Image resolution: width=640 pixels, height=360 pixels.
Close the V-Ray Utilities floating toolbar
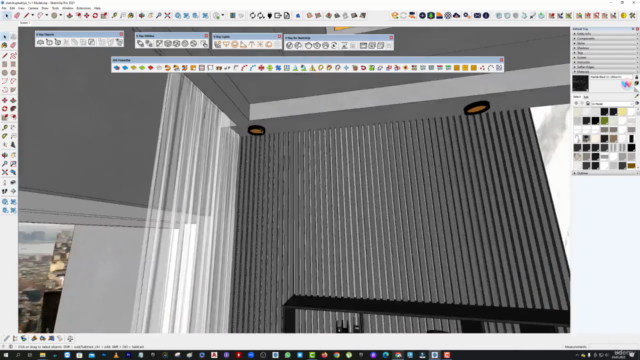tap(206, 36)
